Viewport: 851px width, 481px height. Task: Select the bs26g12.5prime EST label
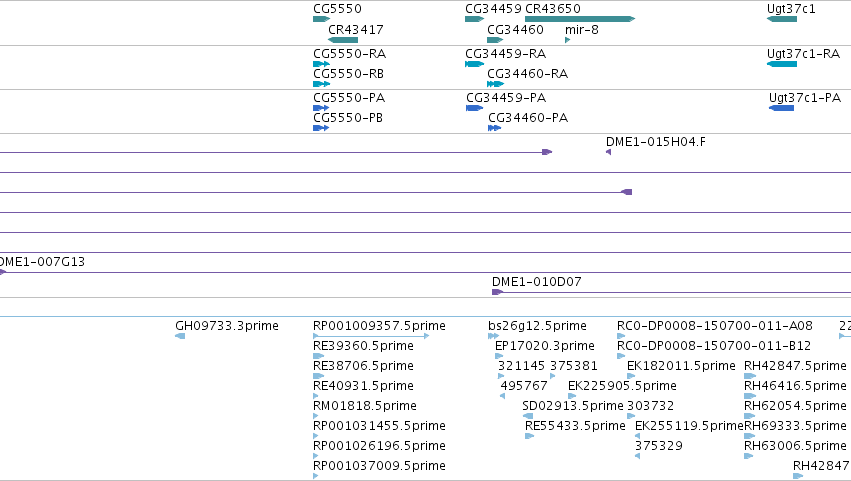537,326
